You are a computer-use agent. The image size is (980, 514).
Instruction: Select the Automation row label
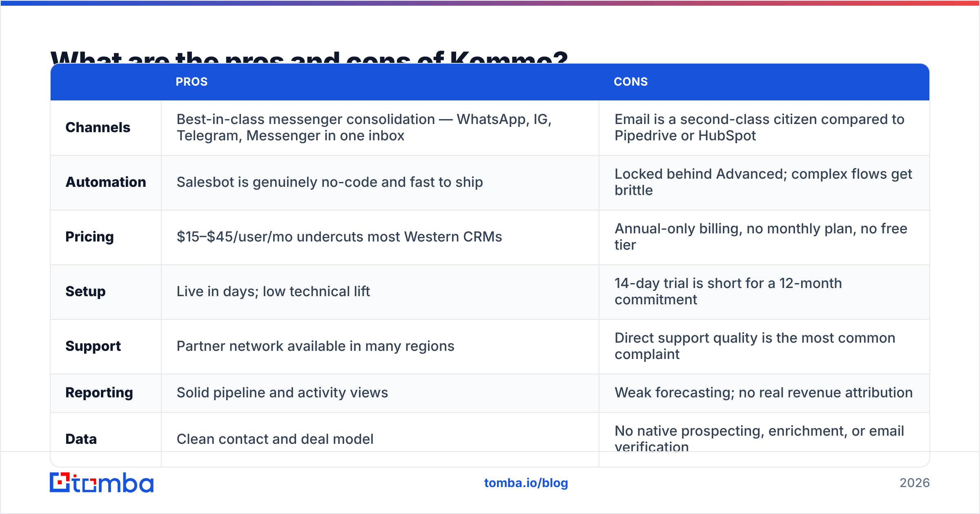[x=106, y=182]
